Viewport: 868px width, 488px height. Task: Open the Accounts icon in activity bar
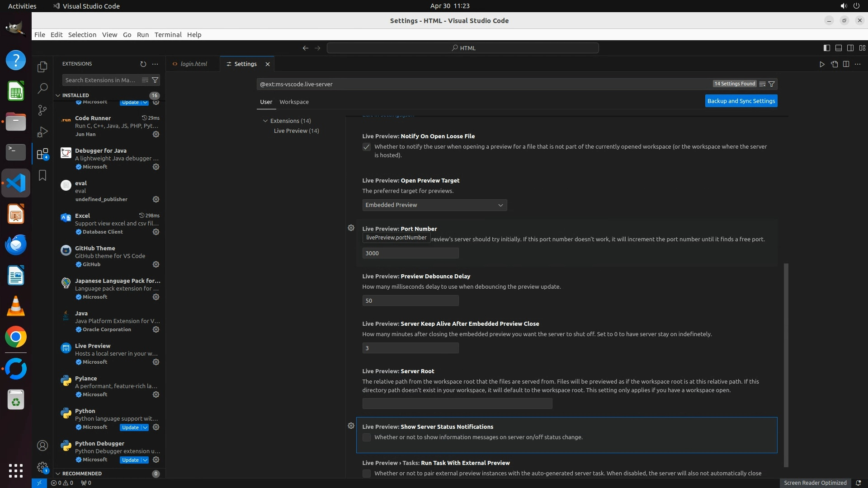pyautogui.click(x=42, y=446)
